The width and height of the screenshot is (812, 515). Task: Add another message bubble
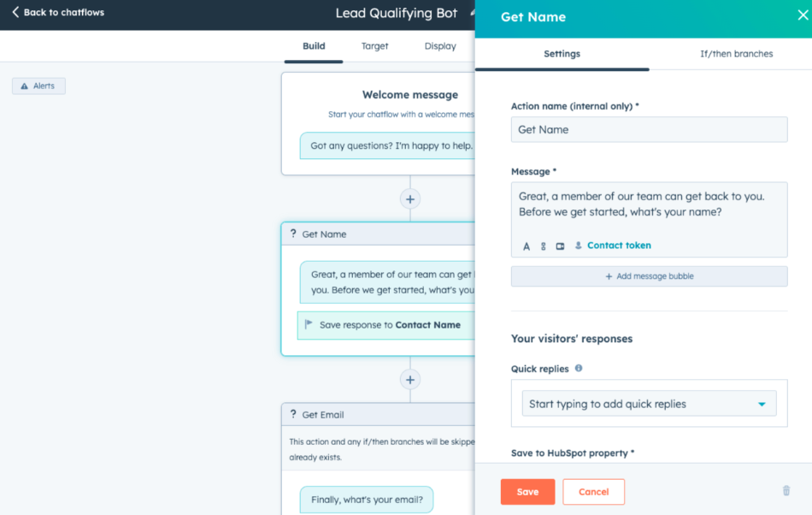(x=649, y=275)
